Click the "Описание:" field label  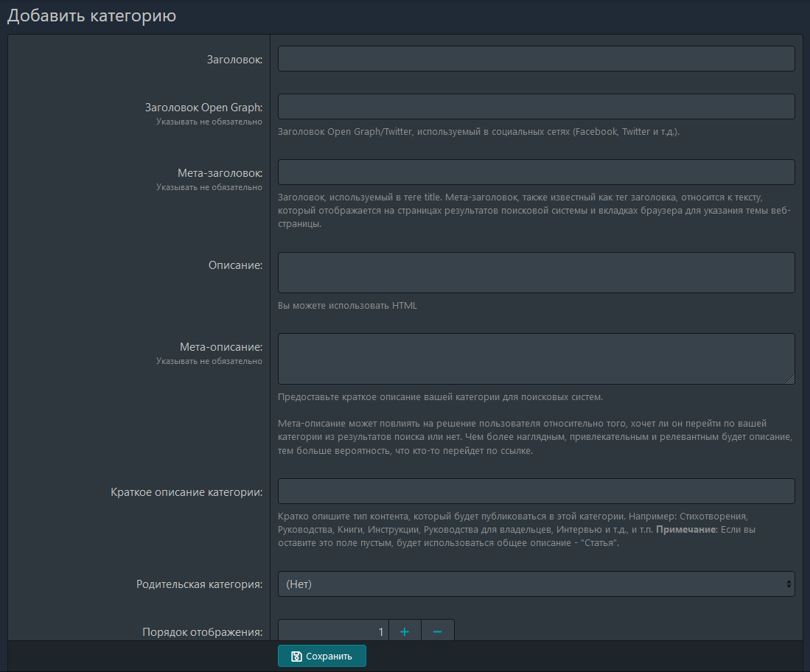pyautogui.click(x=235, y=265)
